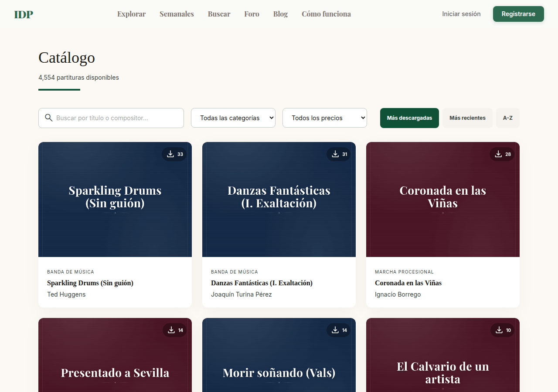This screenshot has width=558, height=392.
Task: Click BANDA DE MÚSICA label on Sparkling Drums card
Action: pos(71,272)
